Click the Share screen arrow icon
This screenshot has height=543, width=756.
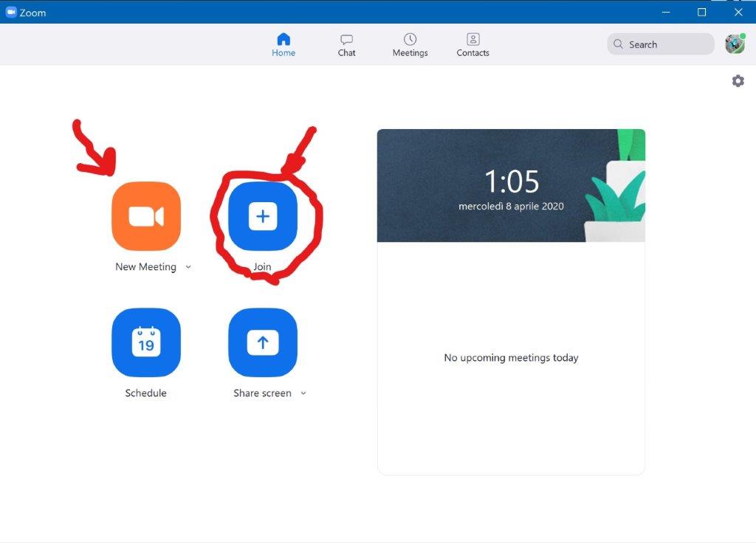coord(263,342)
